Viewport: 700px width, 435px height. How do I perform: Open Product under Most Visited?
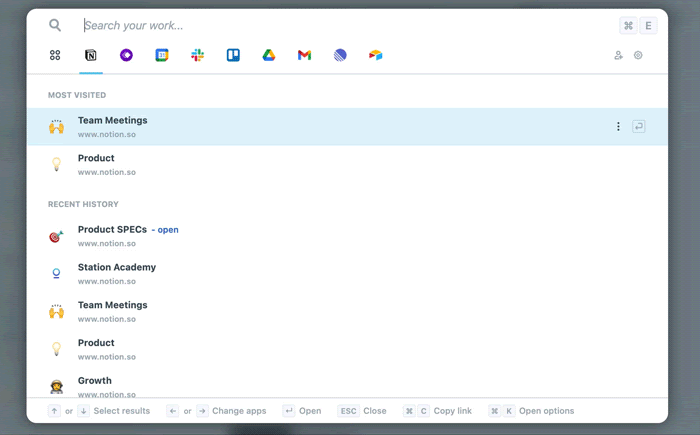(347, 164)
